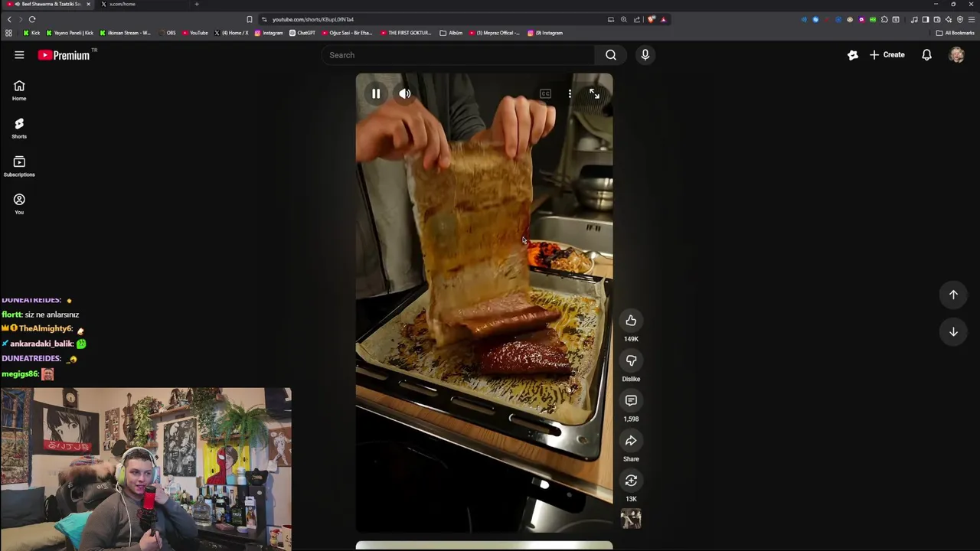Open the Kick bookmark
This screenshot has width=980, height=551.
coord(32,33)
